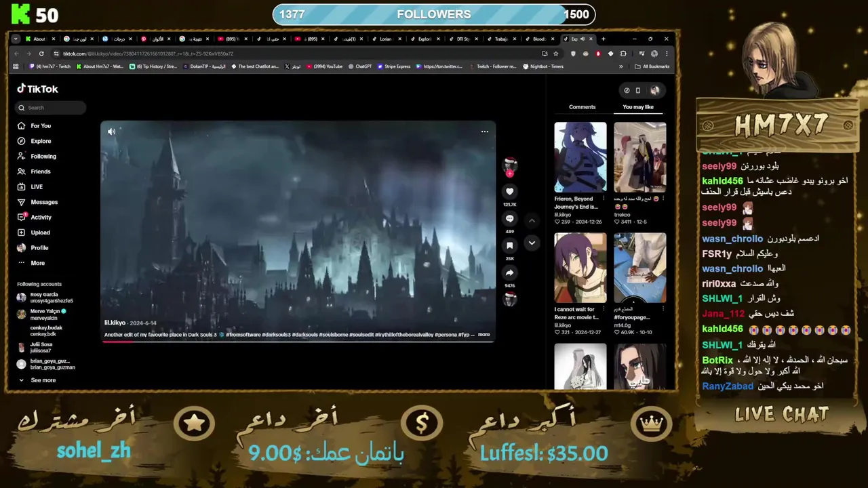Viewport: 868px width, 488px height.
Task: Open options for the #foryoupage card
Action: [663, 309]
